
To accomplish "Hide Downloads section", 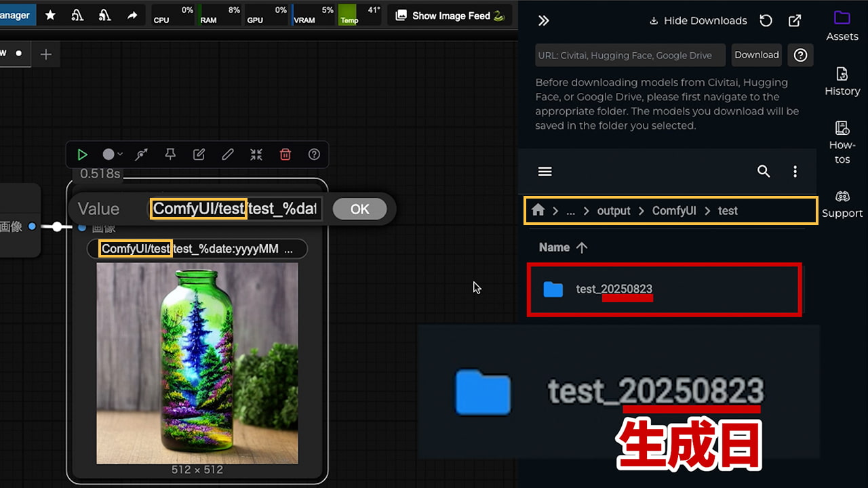I will (x=698, y=20).
